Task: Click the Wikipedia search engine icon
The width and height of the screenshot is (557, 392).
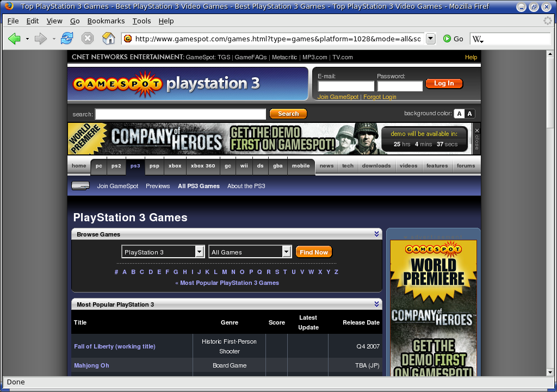Action: [x=478, y=39]
